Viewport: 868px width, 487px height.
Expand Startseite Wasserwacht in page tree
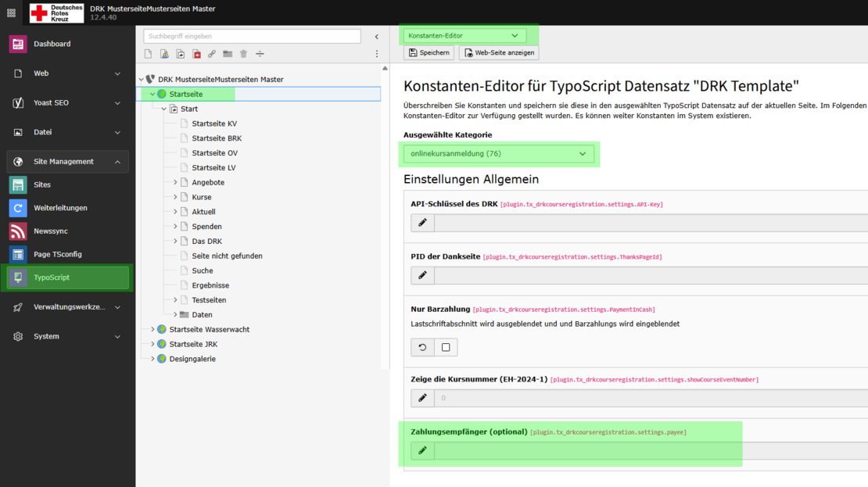tap(152, 330)
